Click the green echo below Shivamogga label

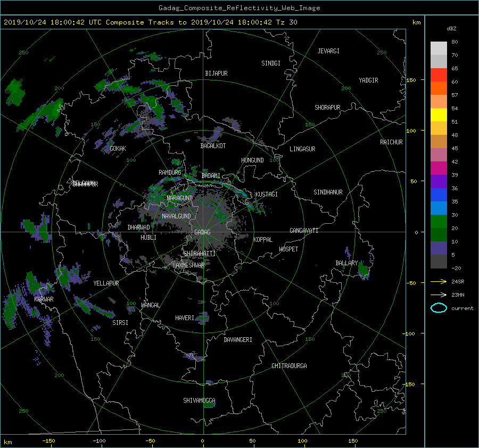[x=209, y=405]
